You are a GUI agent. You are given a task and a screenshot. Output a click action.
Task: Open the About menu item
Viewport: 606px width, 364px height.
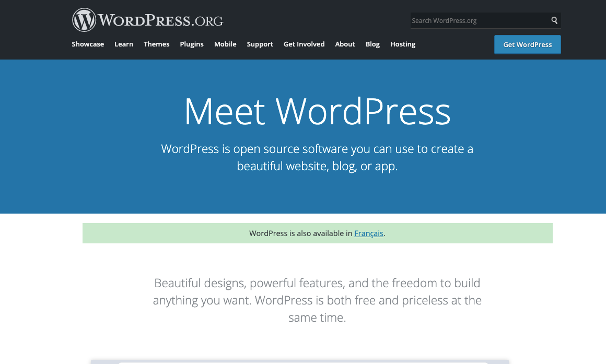[x=345, y=44]
